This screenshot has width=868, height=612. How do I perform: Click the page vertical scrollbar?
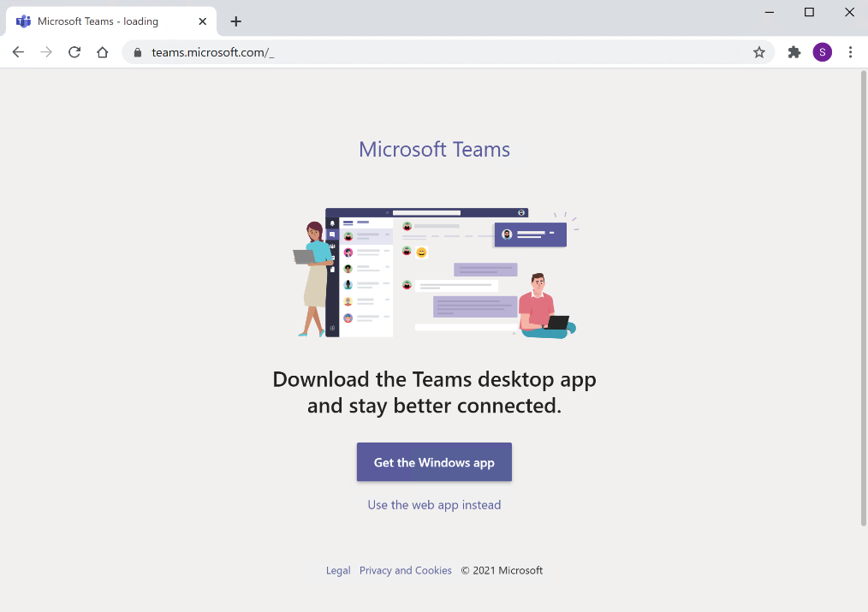[863, 299]
